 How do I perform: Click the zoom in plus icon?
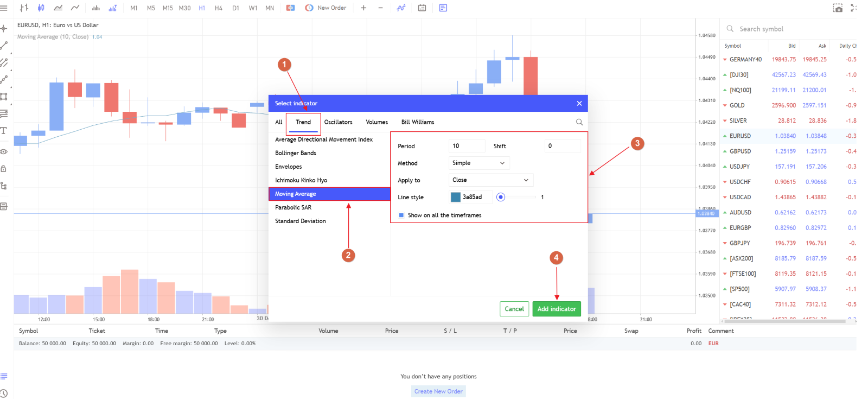pos(363,8)
